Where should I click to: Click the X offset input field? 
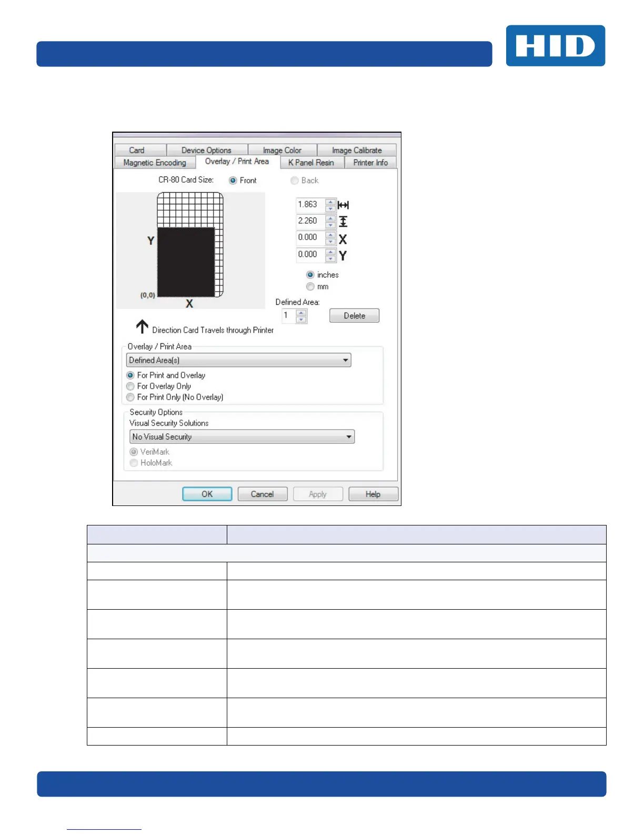(x=310, y=238)
